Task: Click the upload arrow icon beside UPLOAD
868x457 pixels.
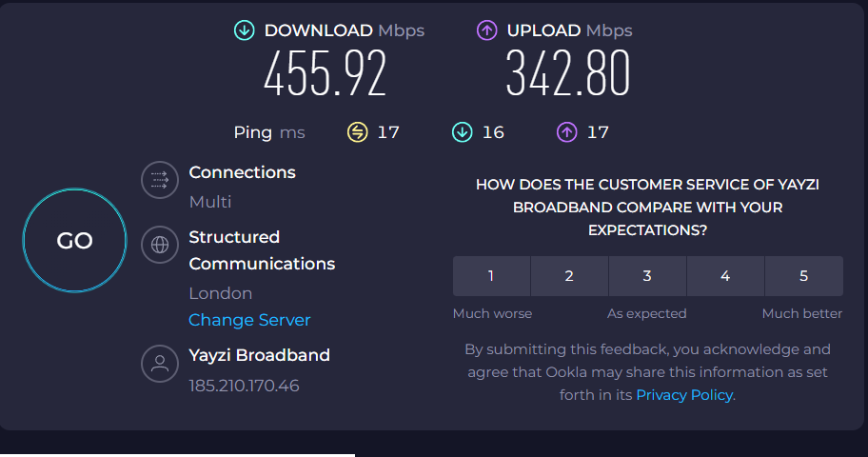Action: (x=487, y=30)
